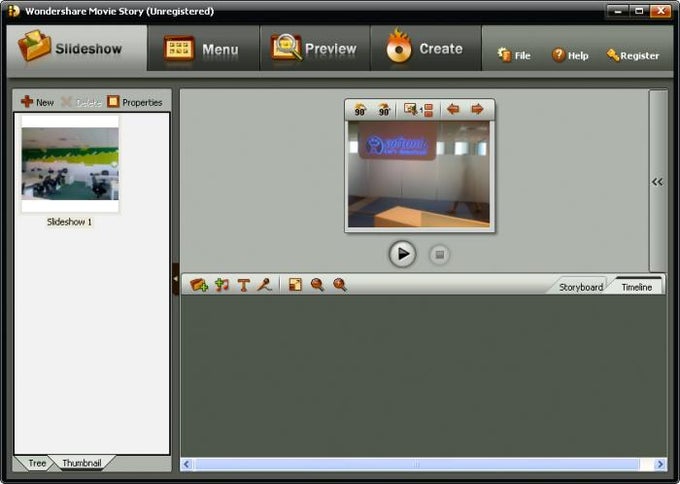Open the Preview tab
This screenshot has height=484, width=680.
pos(314,49)
